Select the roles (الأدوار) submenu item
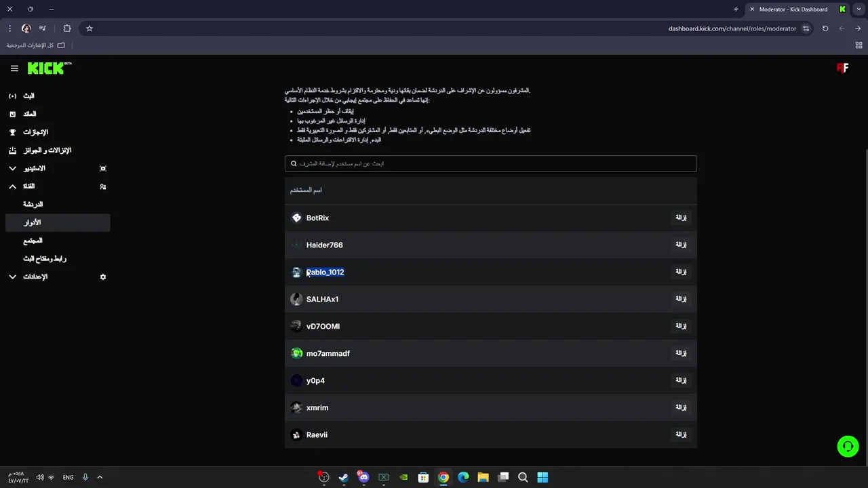The width and height of the screenshot is (868, 488). [58, 222]
